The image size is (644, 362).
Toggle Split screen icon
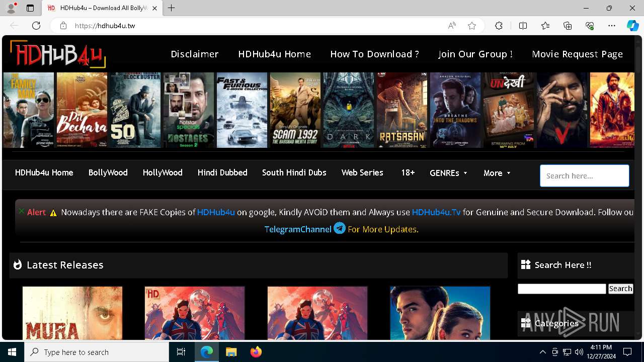[x=523, y=26]
